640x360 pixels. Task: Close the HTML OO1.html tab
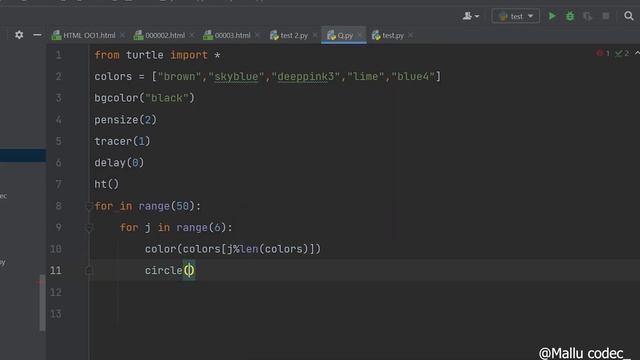(122, 36)
